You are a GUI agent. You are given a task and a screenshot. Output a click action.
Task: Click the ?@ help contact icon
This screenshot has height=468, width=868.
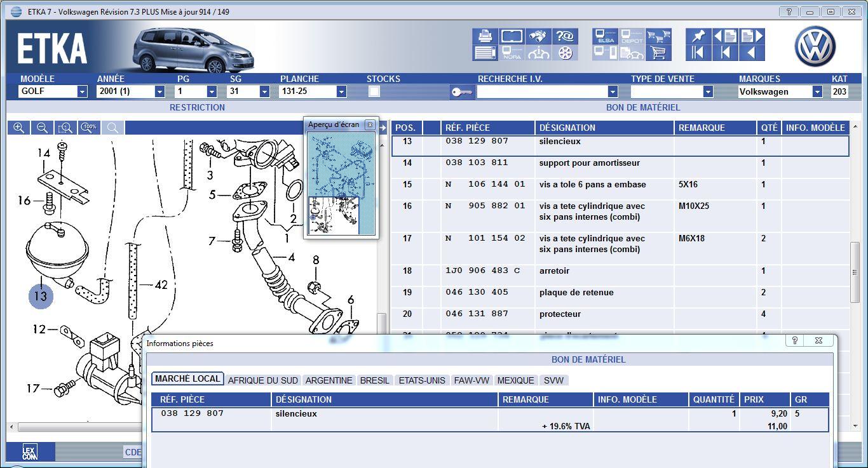(x=565, y=36)
